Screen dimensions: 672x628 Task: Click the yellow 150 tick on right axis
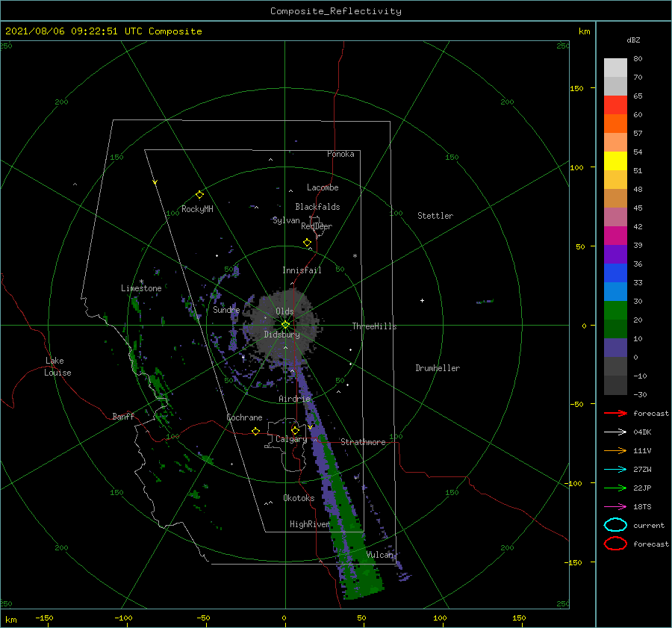tap(576, 88)
